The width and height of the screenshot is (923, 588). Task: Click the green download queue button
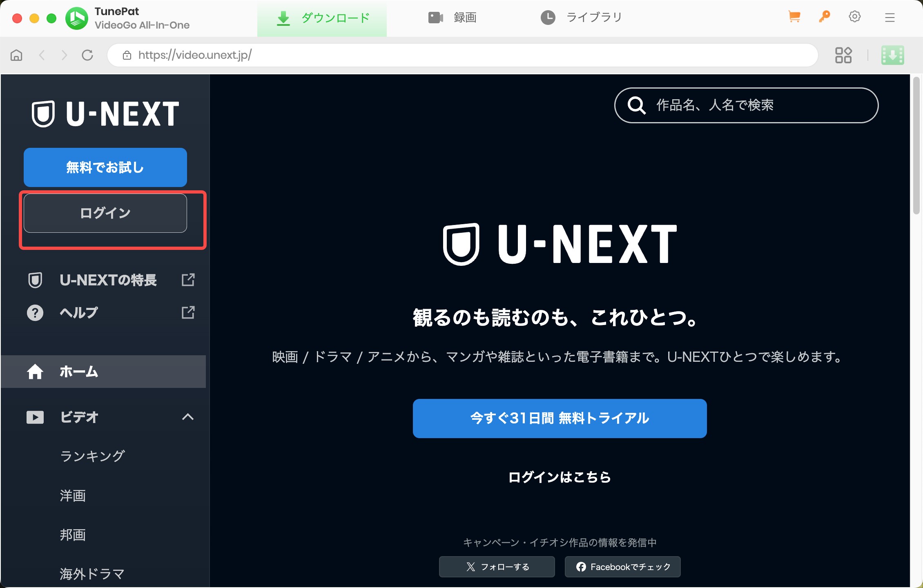(x=893, y=55)
